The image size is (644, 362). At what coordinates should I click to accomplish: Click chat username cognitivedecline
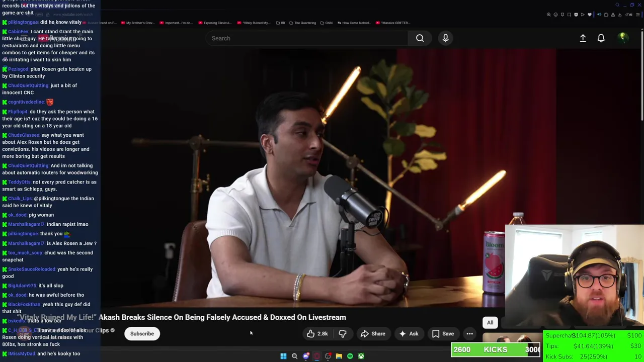coord(26,102)
